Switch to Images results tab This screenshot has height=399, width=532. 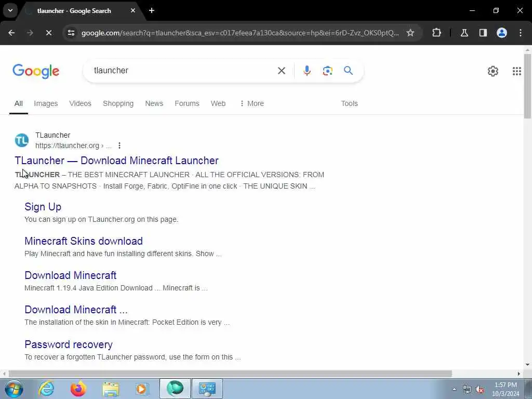46,103
